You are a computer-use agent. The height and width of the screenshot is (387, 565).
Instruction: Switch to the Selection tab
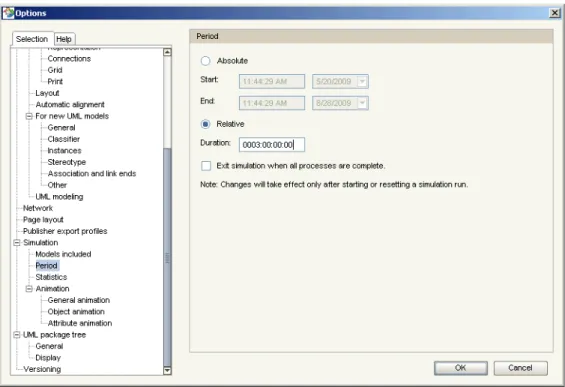pos(32,39)
